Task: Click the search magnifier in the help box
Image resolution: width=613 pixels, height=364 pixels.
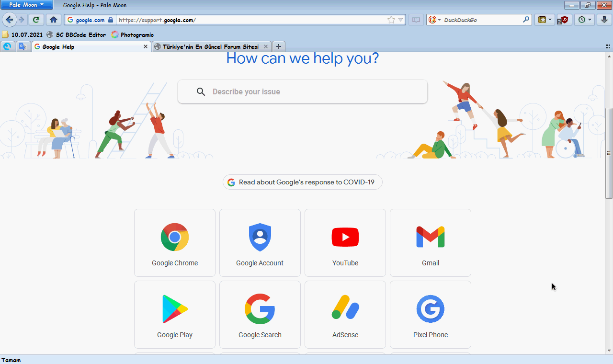Action: click(x=201, y=91)
